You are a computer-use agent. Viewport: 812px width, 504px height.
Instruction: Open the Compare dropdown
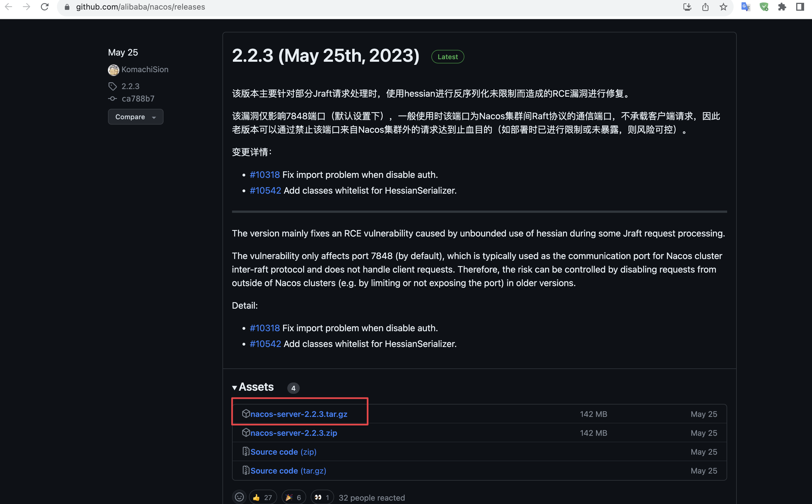(x=136, y=117)
